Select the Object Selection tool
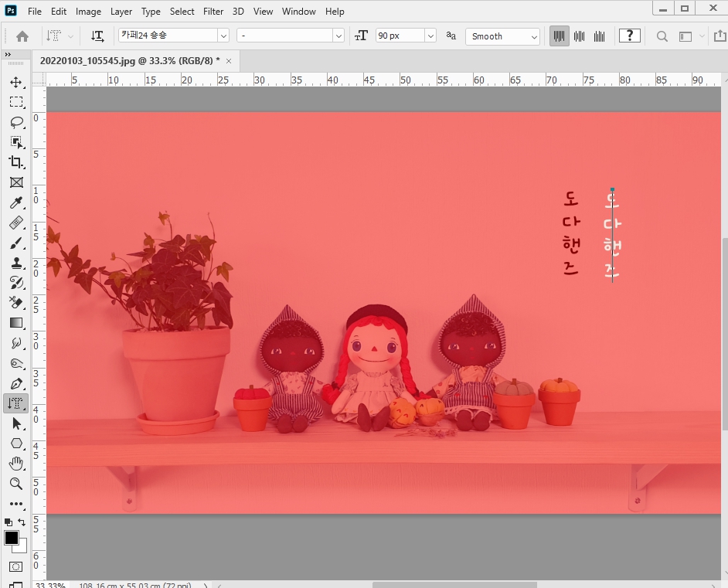728x588 pixels. pos(16,142)
